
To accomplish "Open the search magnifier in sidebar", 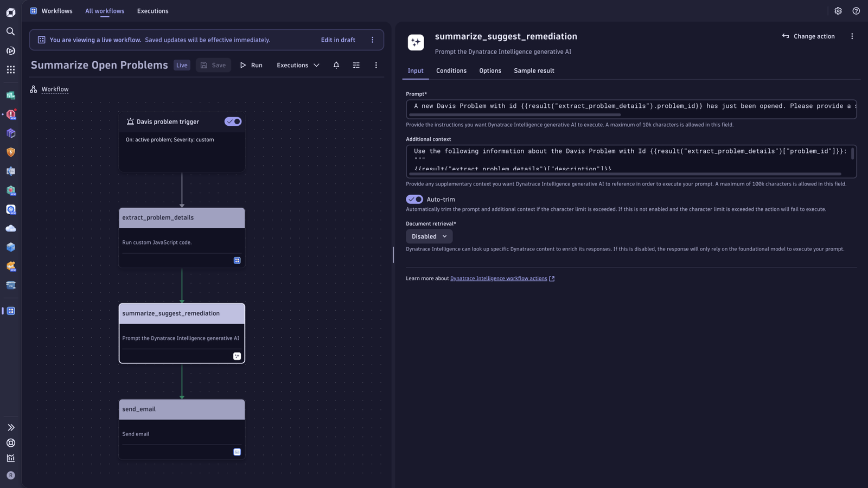I will (x=11, y=31).
